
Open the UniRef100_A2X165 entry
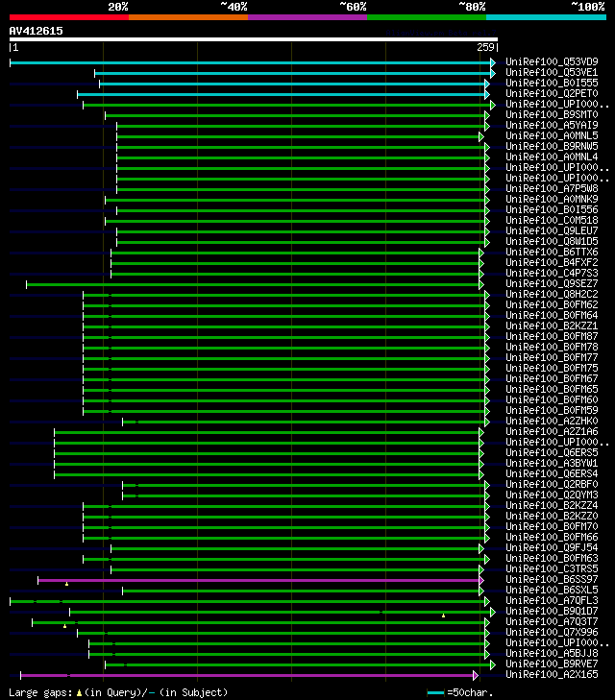552,674
